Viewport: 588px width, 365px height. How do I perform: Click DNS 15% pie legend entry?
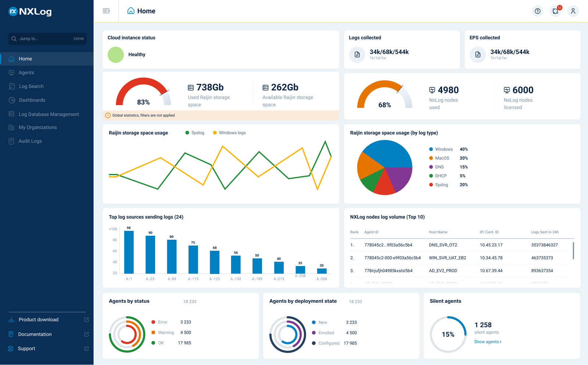tap(448, 167)
